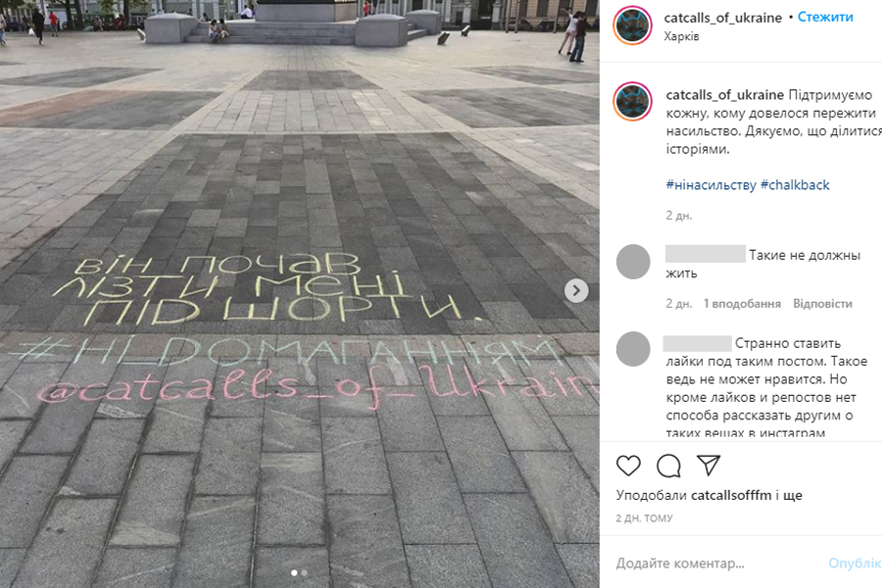Reply to the first comment via Відповісти
Screen dimensions: 882x588
[x=822, y=304]
